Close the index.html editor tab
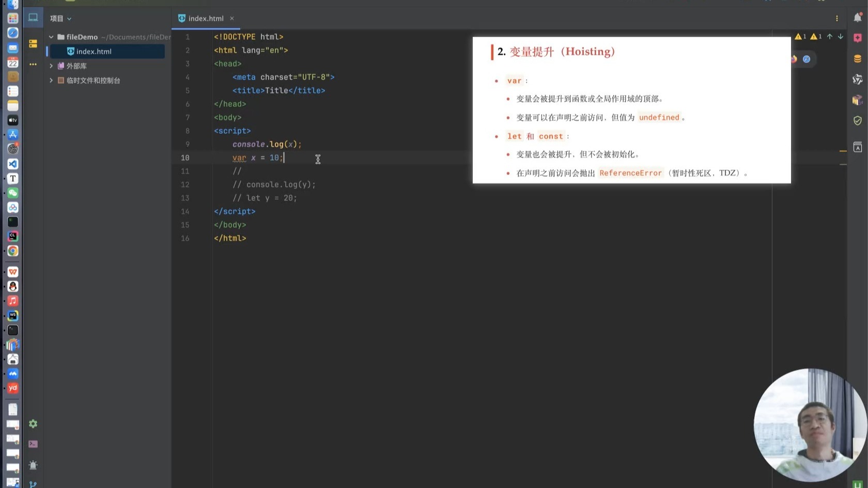This screenshot has width=868, height=488. coord(232,18)
